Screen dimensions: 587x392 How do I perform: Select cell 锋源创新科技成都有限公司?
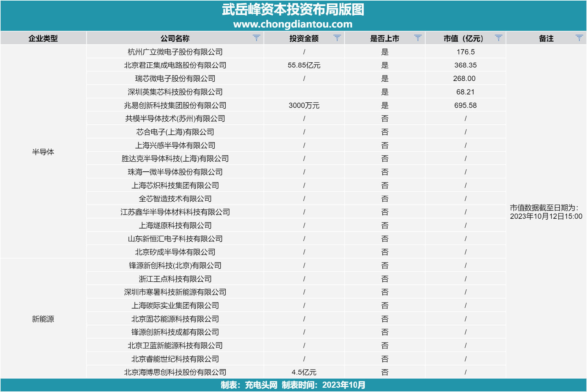pos(175,332)
